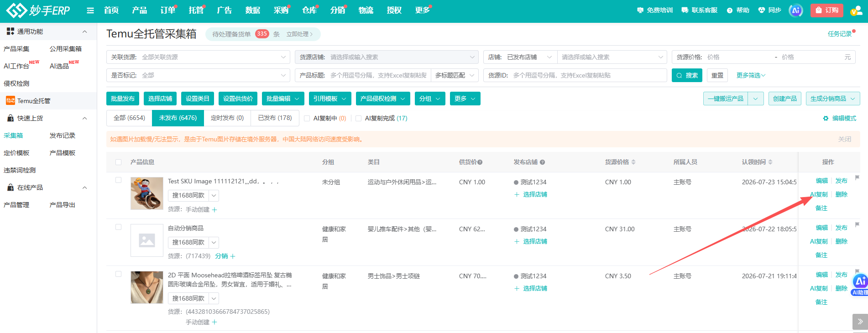
Task: Toggle the AI复制中 filter checkbox
Action: point(307,119)
